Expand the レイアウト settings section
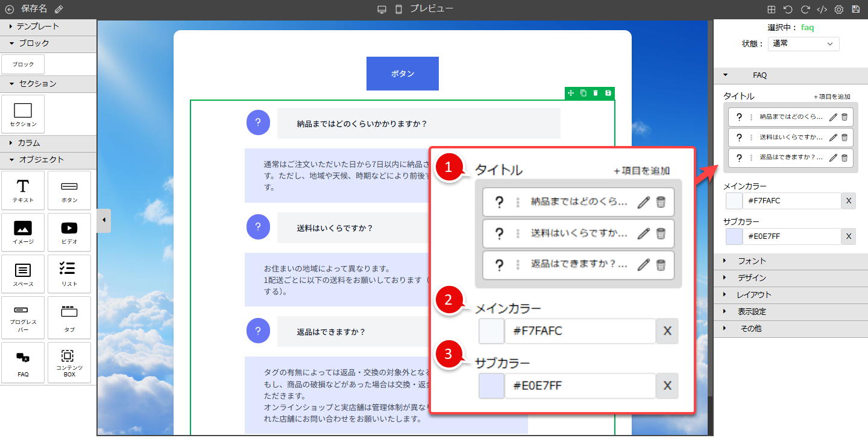This screenshot has width=868, height=441. [x=753, y=295]
